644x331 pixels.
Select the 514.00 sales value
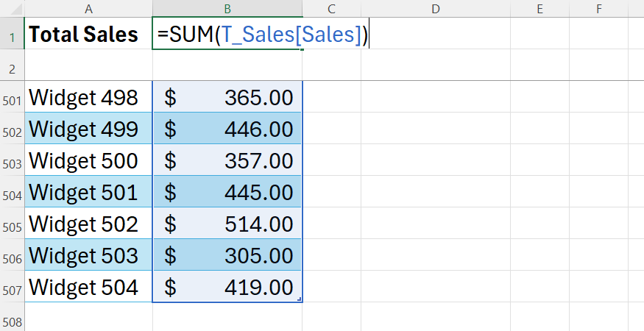click(227, 224)
